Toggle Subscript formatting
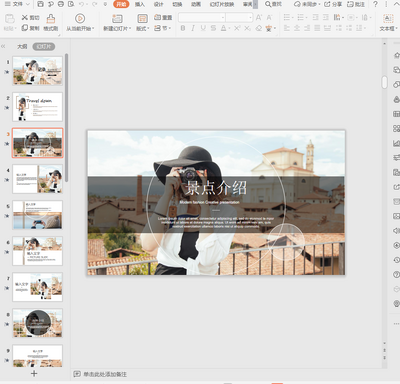The height and width of the screenshot is (384, 400). [x=247, y=28]
